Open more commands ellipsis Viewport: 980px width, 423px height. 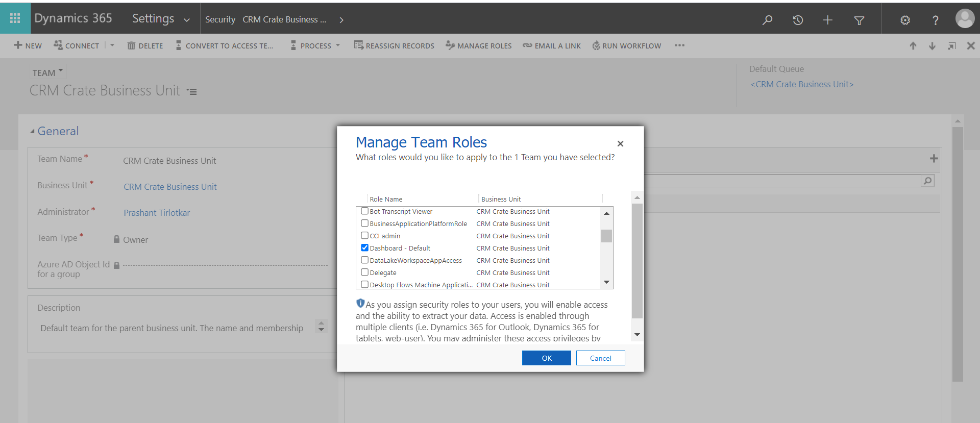pos(679,45)
